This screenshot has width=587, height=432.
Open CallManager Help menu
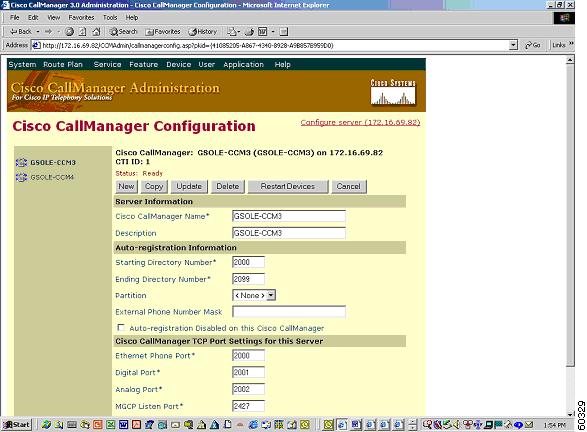pyautogui.click(x=282, y=64)
